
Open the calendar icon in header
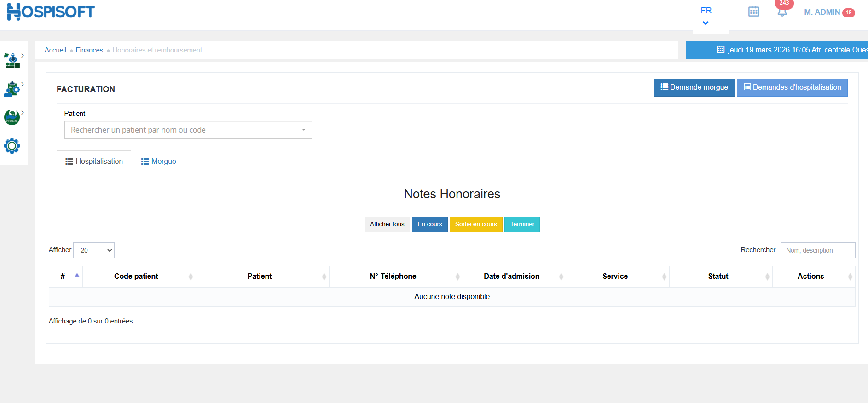pos(753,12)
